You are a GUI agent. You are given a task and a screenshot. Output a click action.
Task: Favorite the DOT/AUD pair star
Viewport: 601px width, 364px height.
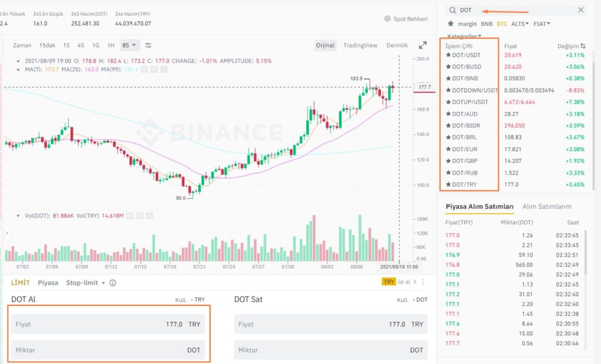448,114
